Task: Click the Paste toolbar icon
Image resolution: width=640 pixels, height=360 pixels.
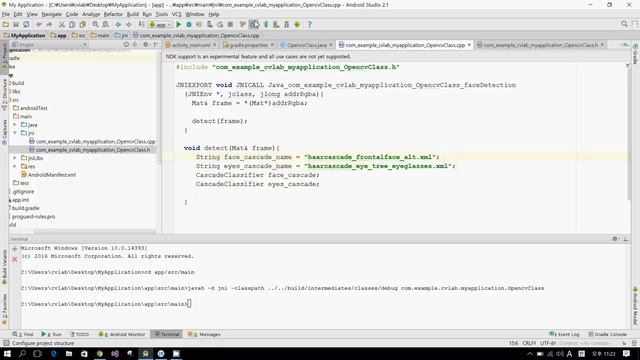Action: (82, 24)
